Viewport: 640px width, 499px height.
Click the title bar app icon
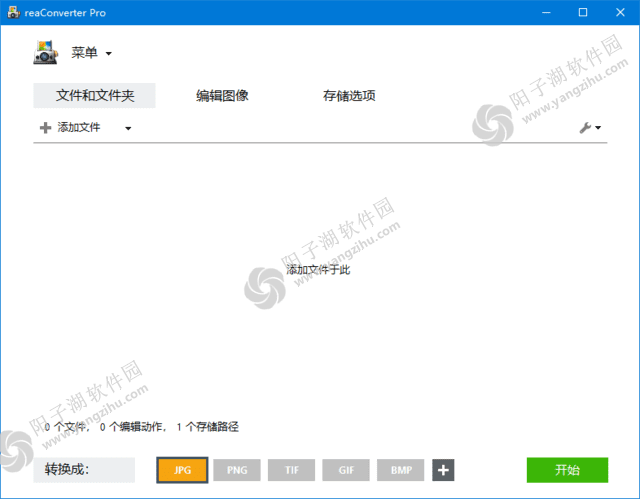(x=13, y=12)
